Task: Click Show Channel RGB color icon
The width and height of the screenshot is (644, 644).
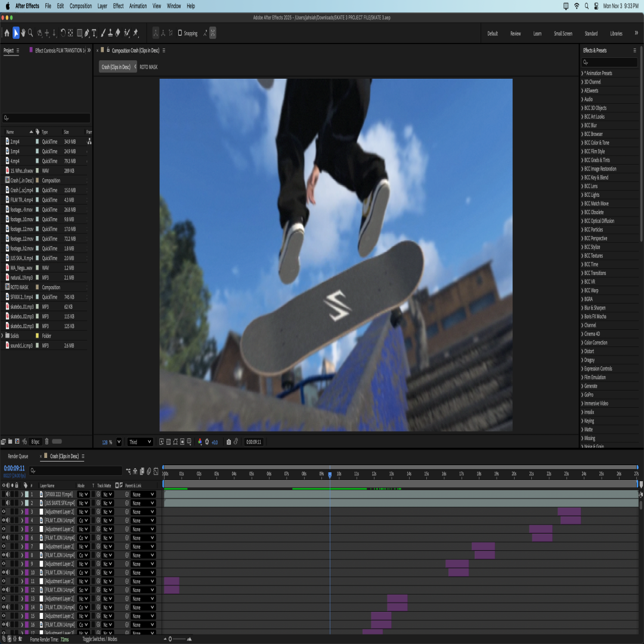Action: (200, 442)
